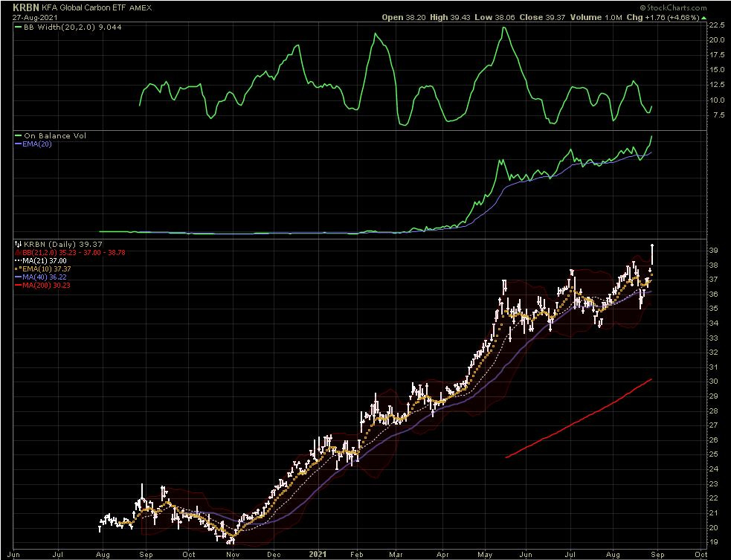
Task: Click the KRBN (Daily) 39.37 legend
Action: [63, 244]
